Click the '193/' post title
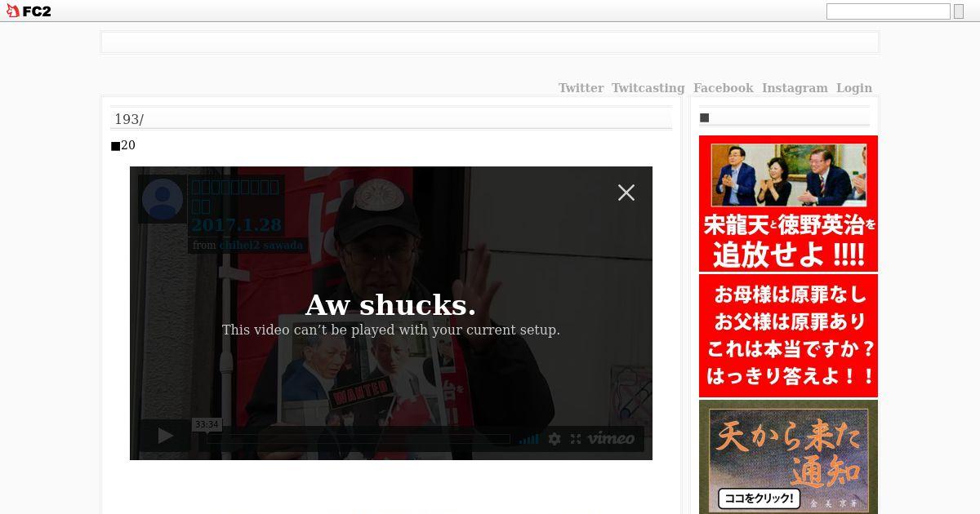Screen dimensions: 980x514 click(x=129, y=119)
